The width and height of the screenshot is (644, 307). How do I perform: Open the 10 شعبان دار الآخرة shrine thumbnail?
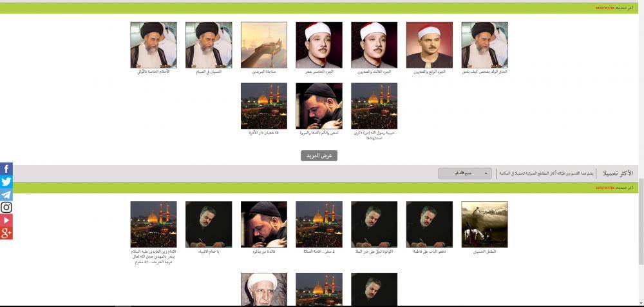(x=263, y=106)
